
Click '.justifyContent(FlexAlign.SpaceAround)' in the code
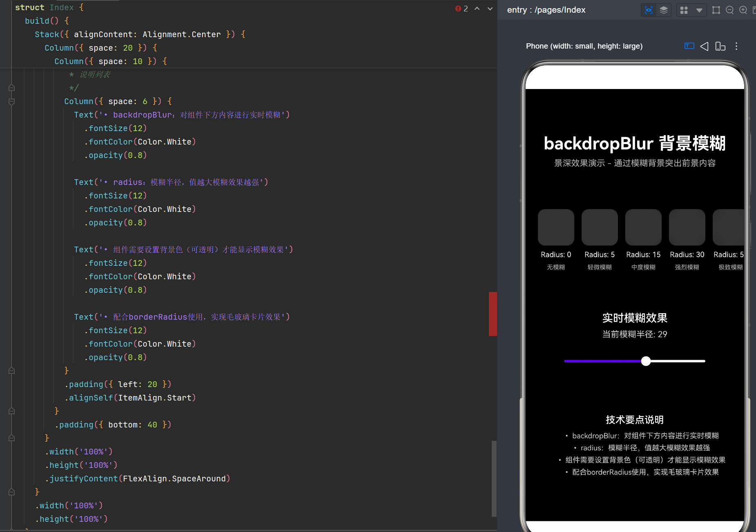(x=138, y=479)
